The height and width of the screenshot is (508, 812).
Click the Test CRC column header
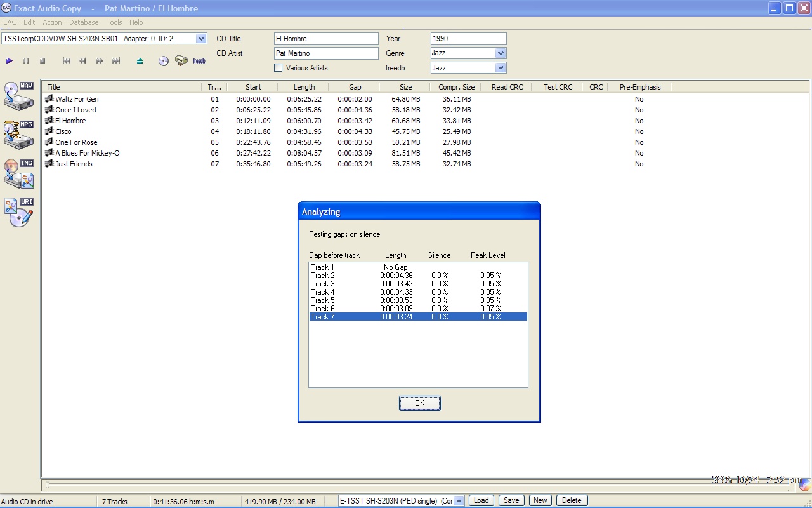coord(558,87)
